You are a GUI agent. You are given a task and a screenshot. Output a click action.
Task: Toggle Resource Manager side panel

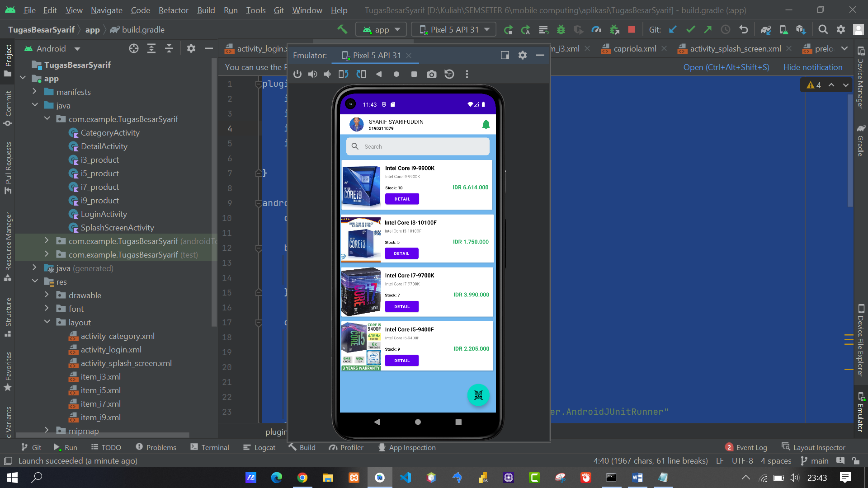click(8, 246)
